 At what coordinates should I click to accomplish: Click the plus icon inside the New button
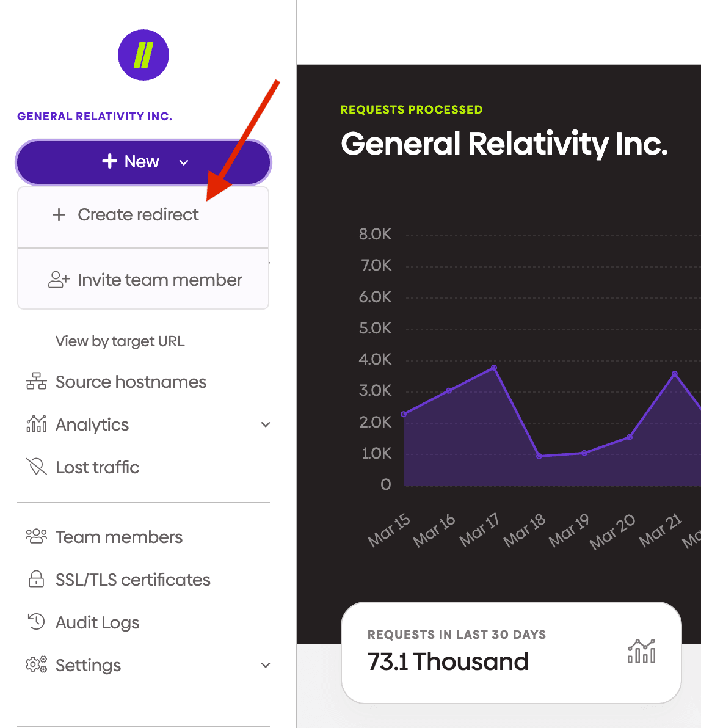(109, 161)
